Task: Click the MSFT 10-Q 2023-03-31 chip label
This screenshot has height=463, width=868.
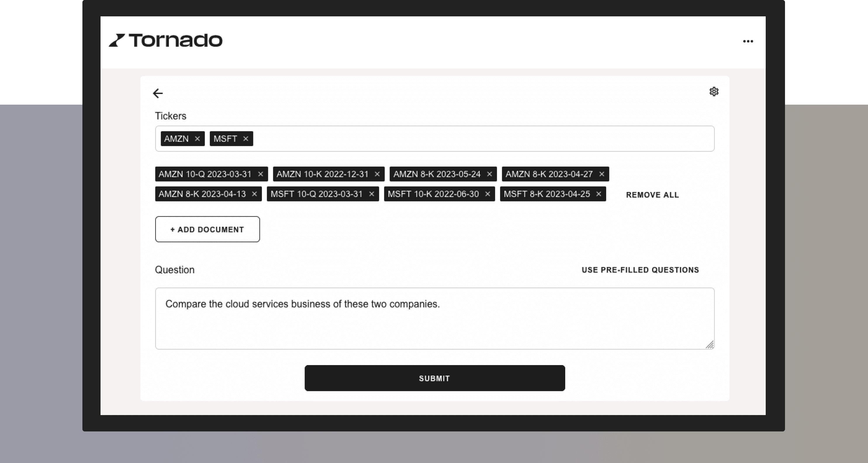Action: coord(317,194)
